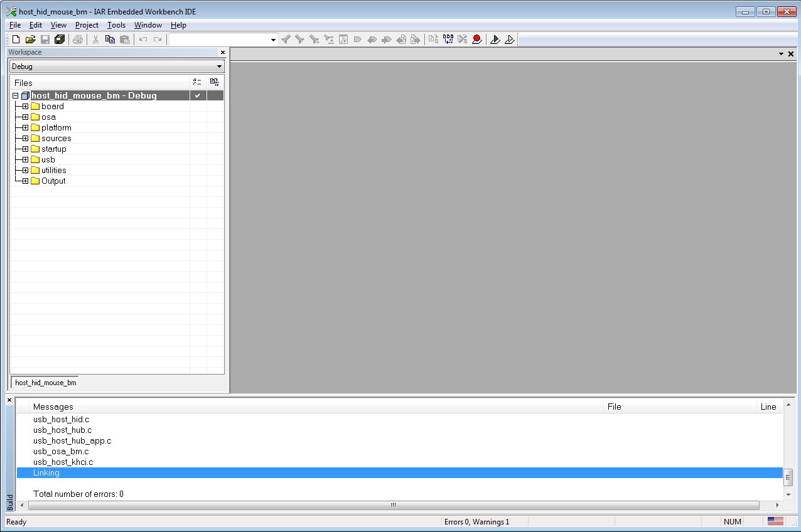Expand the sources folder
This screenshot has width=801, height=532.
point(25,139)
